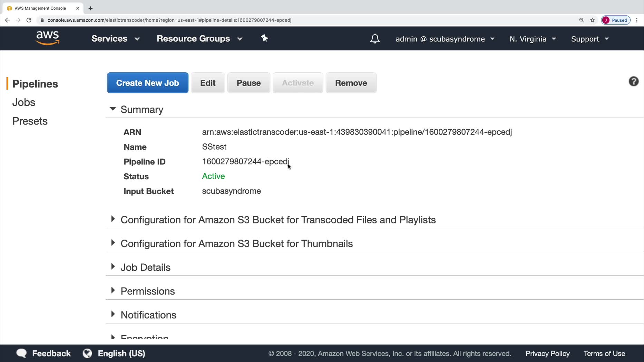Open the help question mark icon
Image resolution: width=644 pixels, height=362 pixels.
click(633, 81)
